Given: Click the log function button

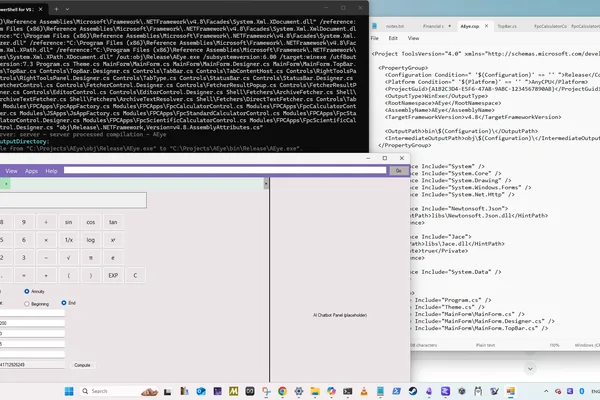Looking at the screenshot, I should pos(91,240).
